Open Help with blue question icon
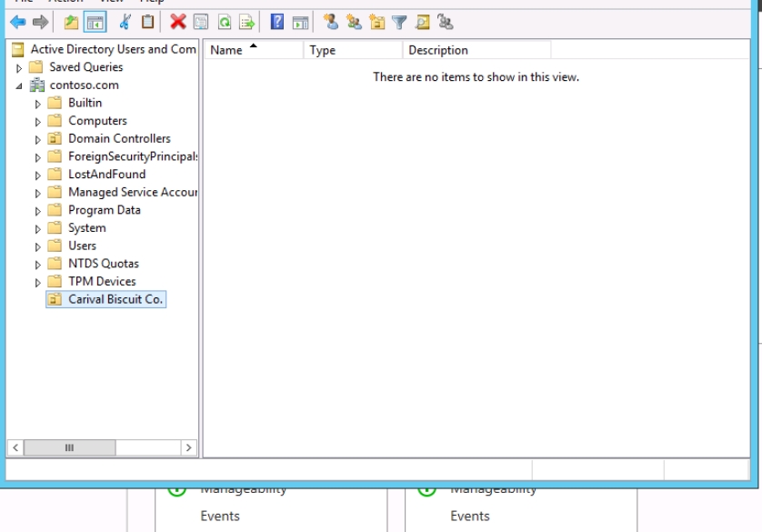 pos(277,23)
